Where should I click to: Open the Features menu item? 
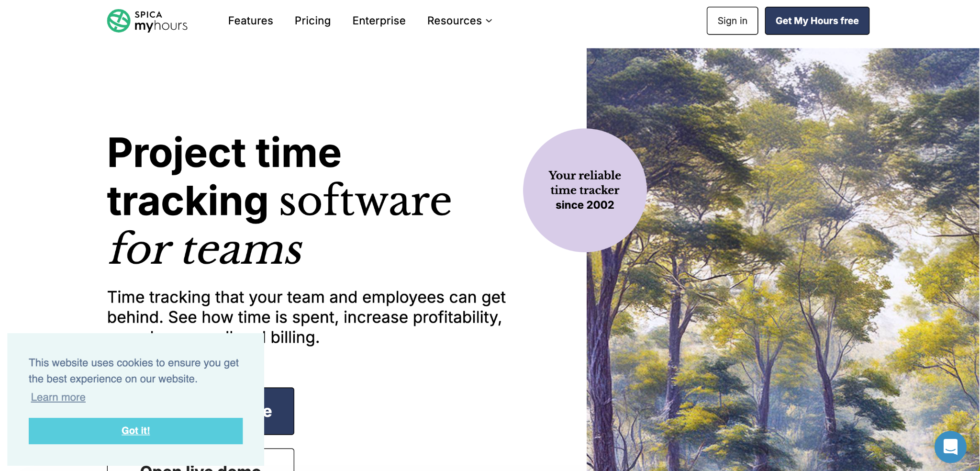coord(250,21)
